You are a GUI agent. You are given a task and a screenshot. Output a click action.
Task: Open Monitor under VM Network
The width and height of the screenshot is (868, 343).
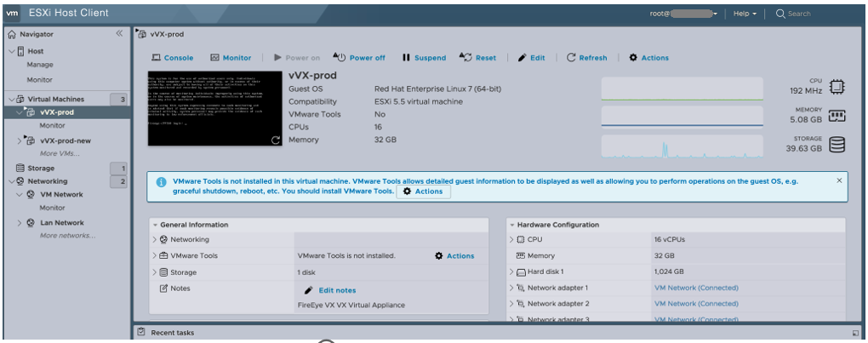52,208
